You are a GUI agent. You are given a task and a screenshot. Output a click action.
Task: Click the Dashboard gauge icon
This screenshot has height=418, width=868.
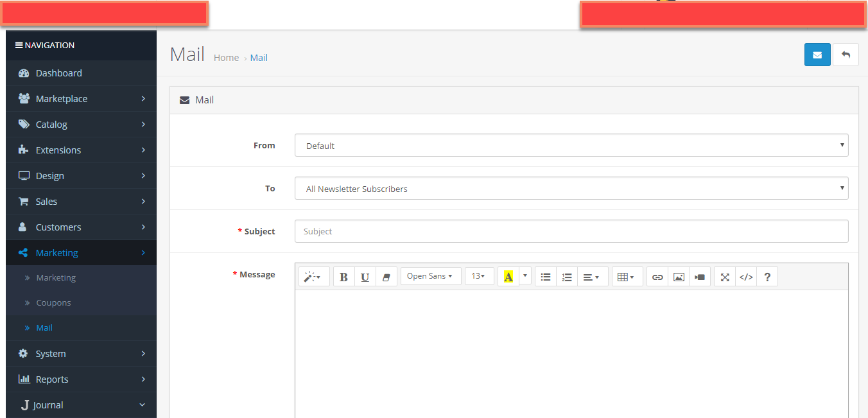click(x=24, y=73)
